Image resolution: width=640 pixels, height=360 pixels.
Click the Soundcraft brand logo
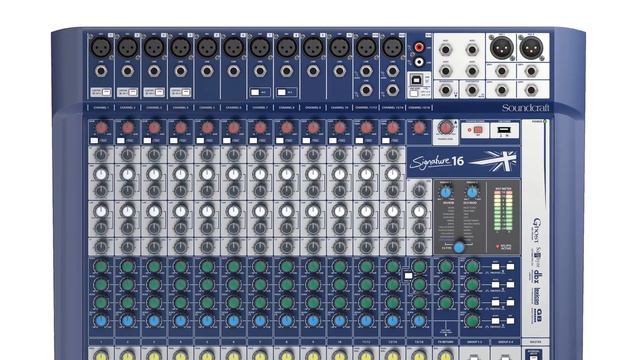click(525, 108)
